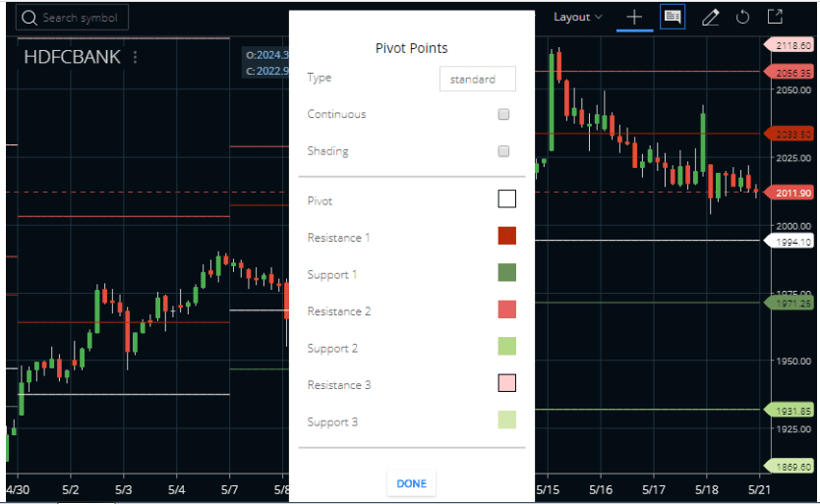Click the 2011.90 current price label
The height and width of the screenshot is (504, 820).
(x=790, y=193)
